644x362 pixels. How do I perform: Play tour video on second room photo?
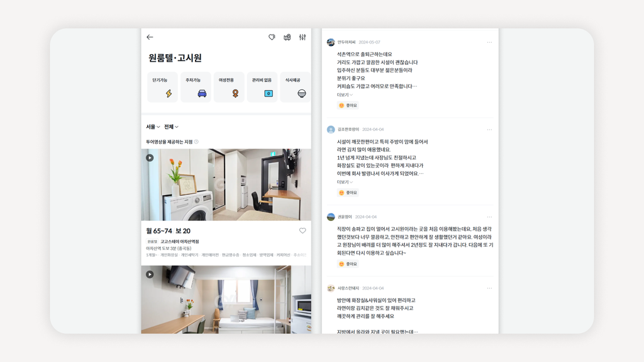[150, 274]
